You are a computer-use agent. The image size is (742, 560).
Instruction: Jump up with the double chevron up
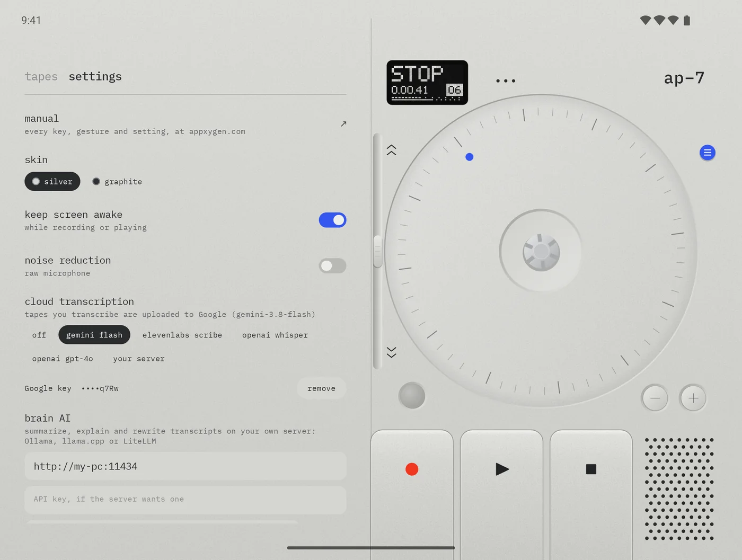(x=392, y=150)
